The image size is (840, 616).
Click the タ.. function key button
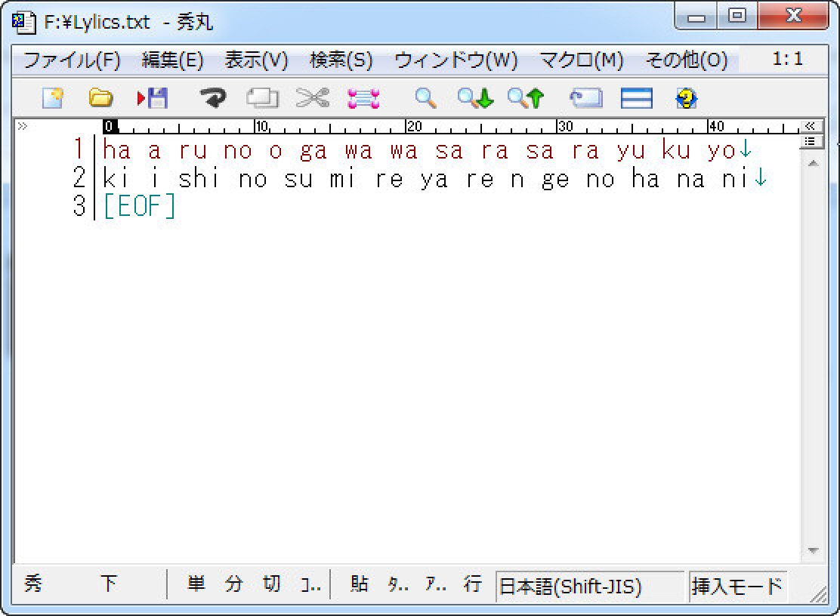(x=397, y=584)
